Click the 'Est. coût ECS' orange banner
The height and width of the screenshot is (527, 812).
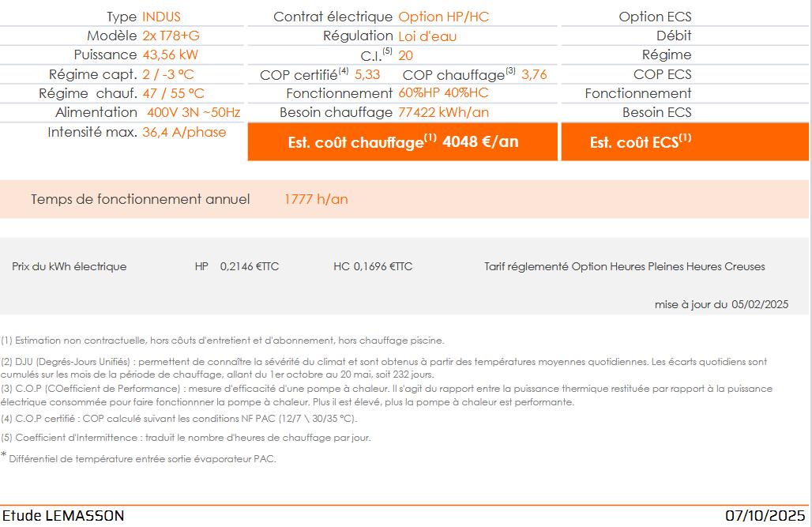point(684,142)
